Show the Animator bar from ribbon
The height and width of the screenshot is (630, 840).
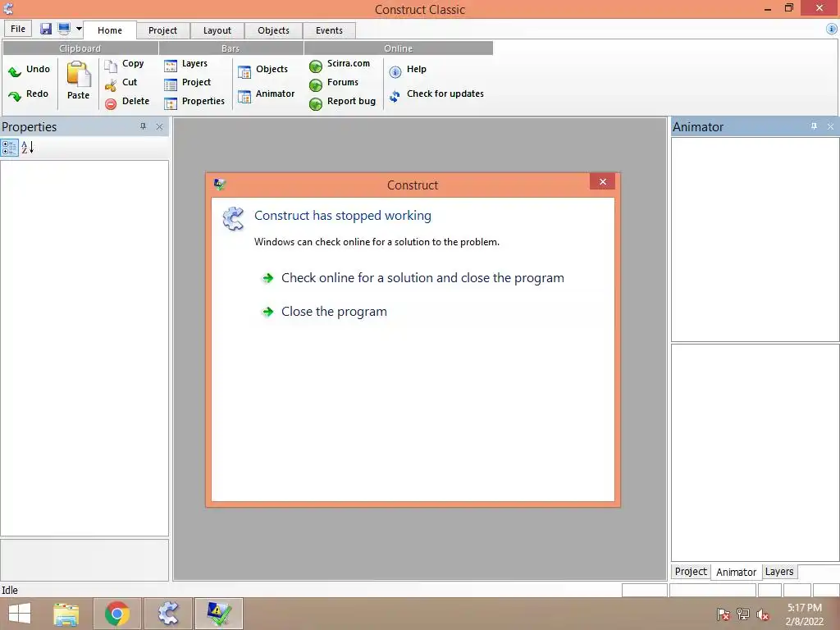click(267, 94)
